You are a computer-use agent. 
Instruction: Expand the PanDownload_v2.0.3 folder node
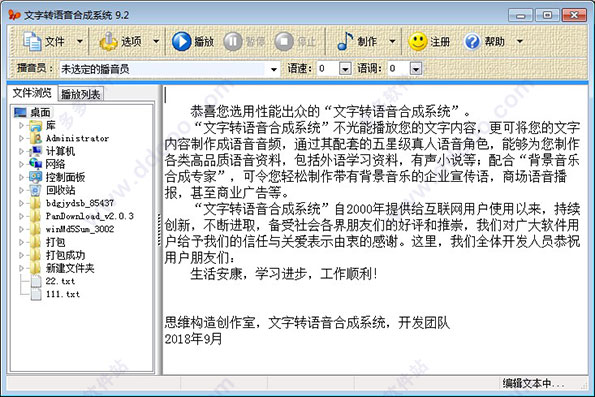[x=21, y=216]
